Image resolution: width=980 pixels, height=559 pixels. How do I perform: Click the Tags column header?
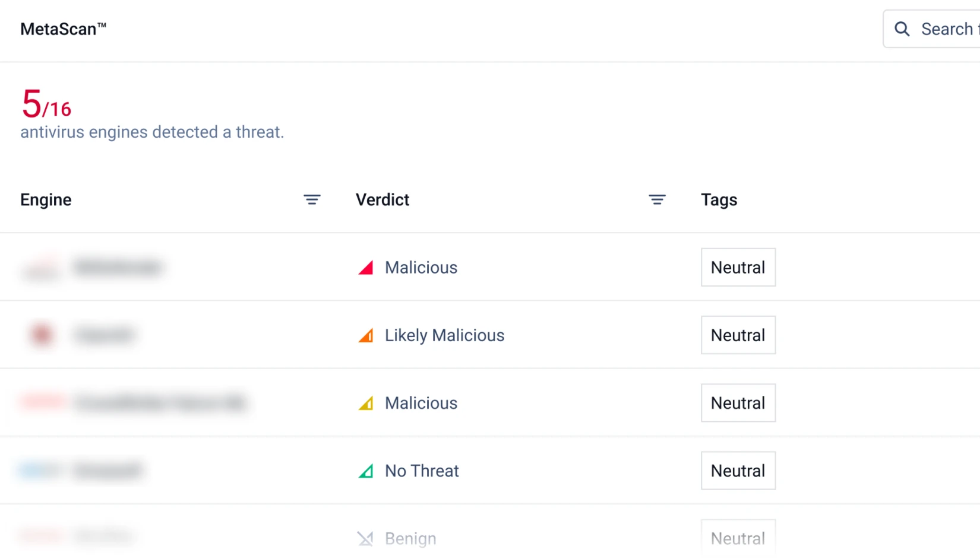pos(719,200)
